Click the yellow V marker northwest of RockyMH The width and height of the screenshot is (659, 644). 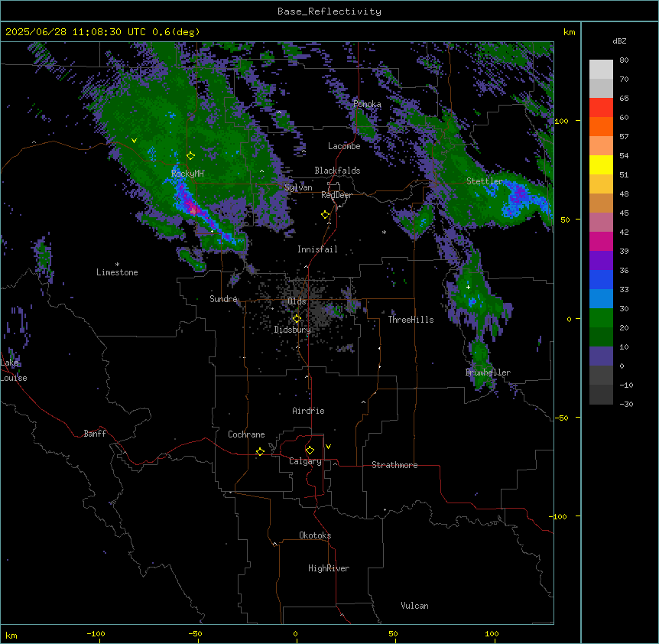[134, 141]
